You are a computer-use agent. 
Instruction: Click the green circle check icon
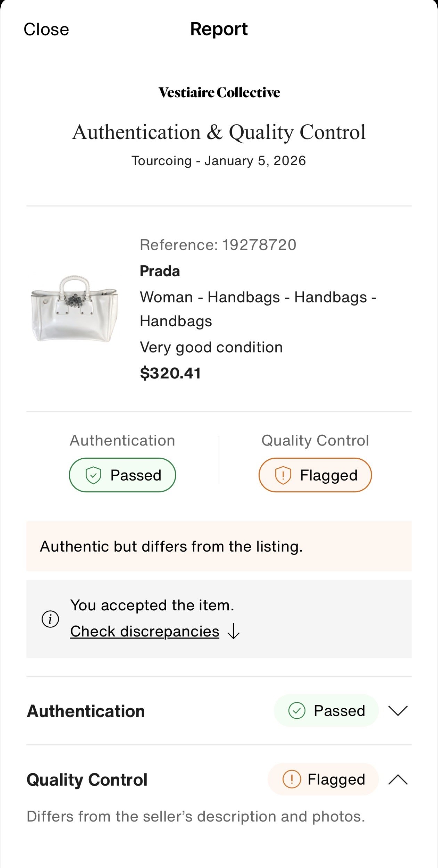tap(297, 710)
